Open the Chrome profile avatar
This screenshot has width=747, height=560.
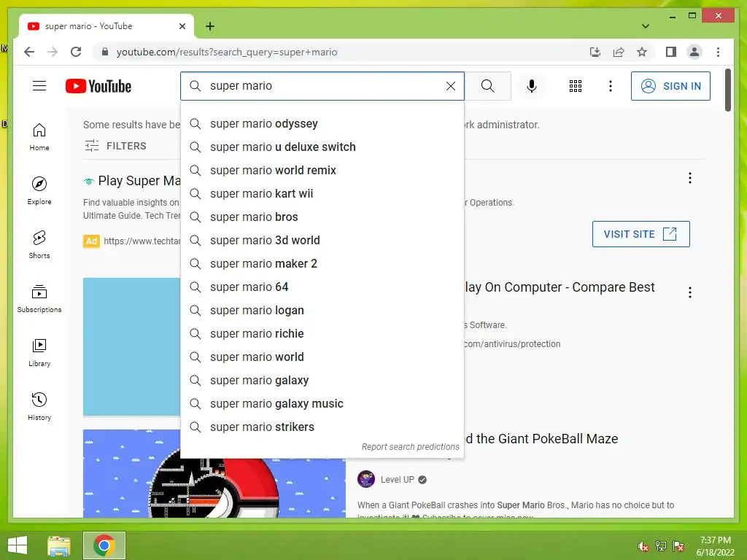pos(694,52)
